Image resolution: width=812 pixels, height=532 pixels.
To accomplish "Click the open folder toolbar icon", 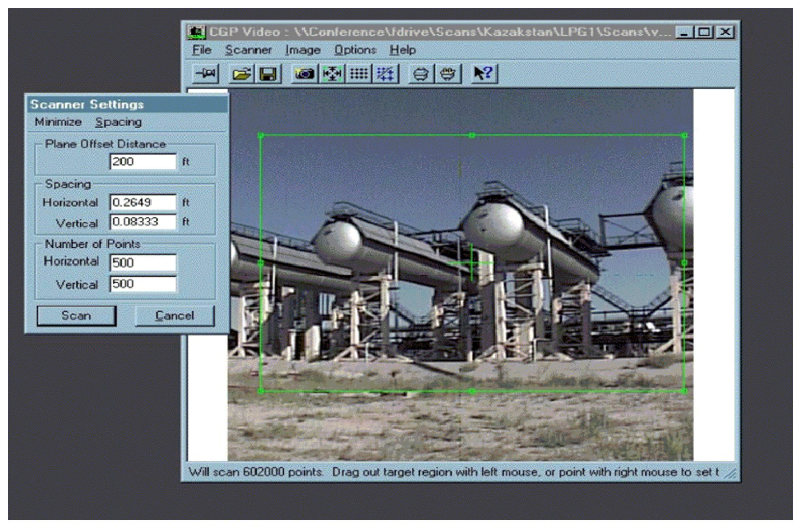I will [x=241, y=73].
